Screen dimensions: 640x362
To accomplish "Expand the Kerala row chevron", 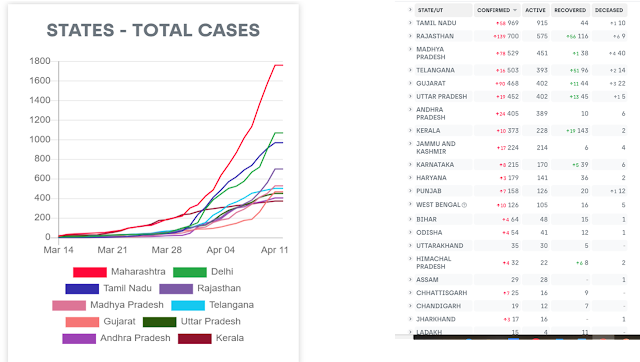I will 410,131.
